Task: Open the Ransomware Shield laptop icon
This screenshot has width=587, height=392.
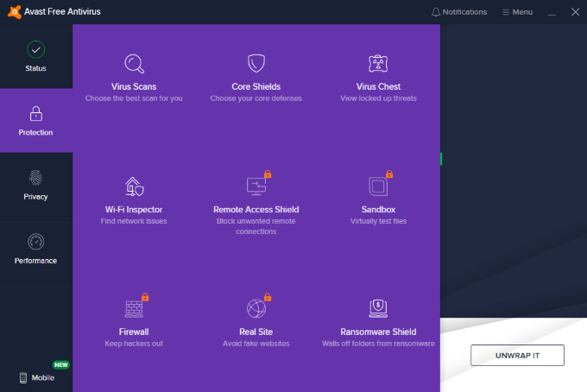Action: click(x=378, y=308)
